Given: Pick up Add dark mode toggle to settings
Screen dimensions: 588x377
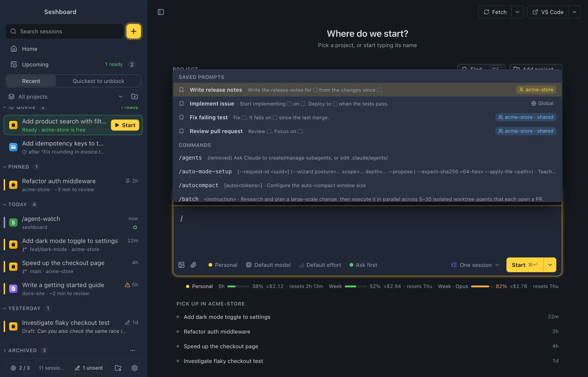Looking at the screenshot, I should [367, 317].
